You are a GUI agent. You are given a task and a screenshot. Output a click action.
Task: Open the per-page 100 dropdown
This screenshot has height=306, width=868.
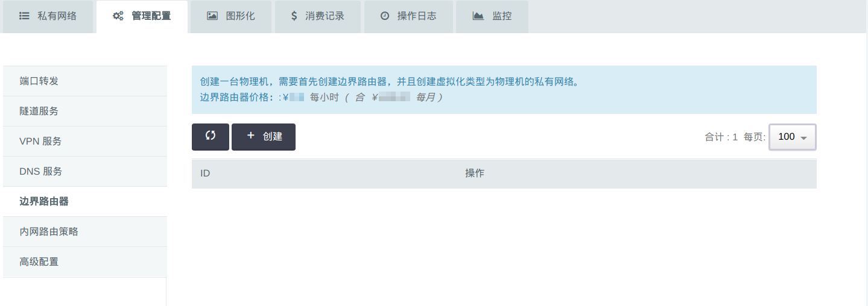click(x=793, y=137)
